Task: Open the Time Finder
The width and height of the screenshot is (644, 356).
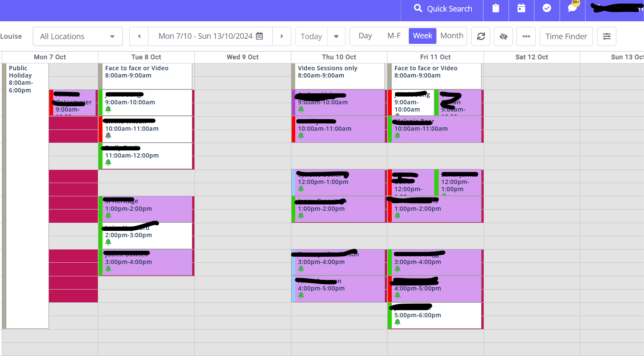Action: (x=566, y=37)
